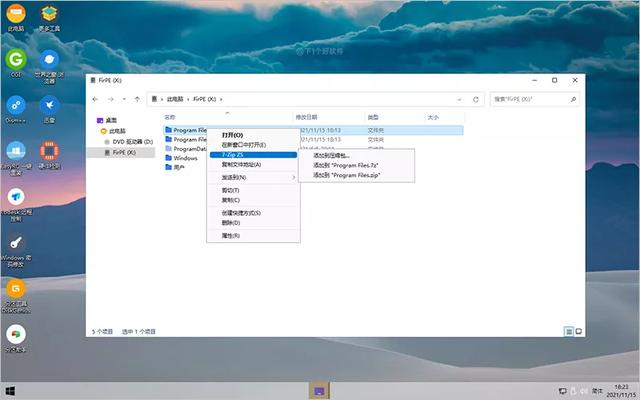Select the Windows folder in file list

tap(185, 158)
